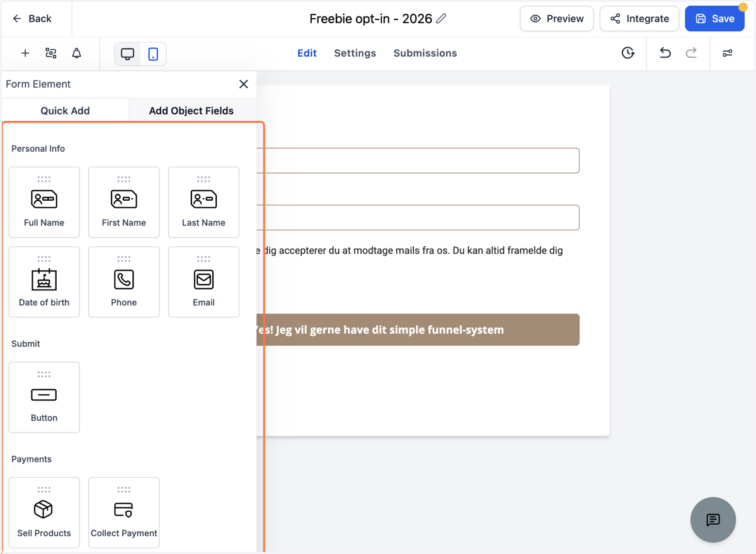756x554 pixels.
Task: Switch to desktop view
Action: point(128,54)
